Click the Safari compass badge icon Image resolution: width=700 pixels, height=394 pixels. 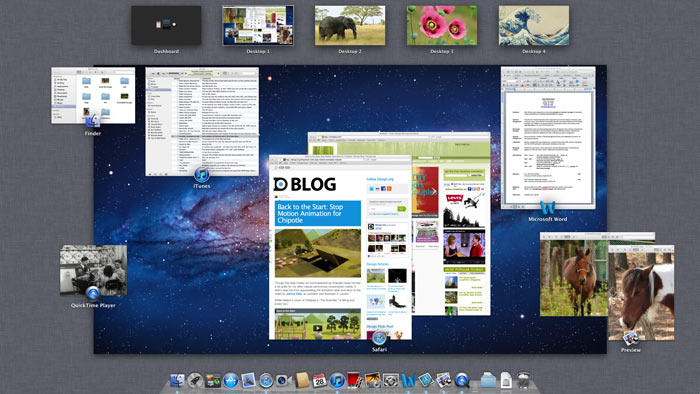pyautogui.click(x=379, y=338)
